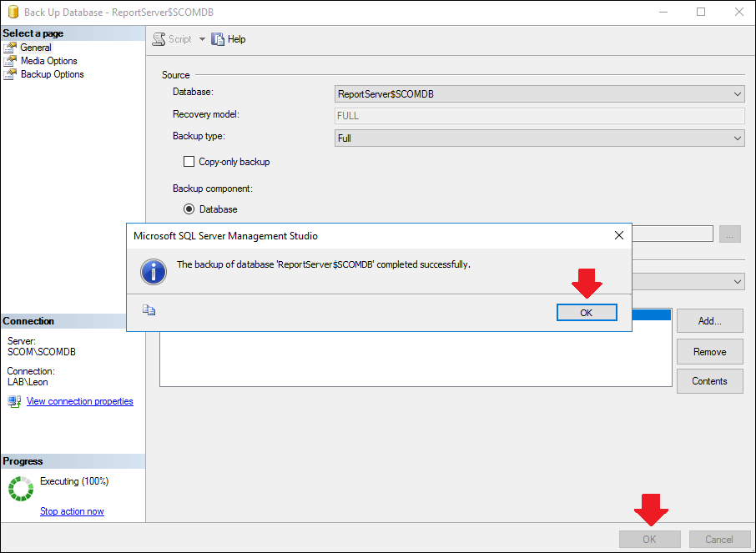
Task: Click the database cylinder icon in the title bar
Action: click(13, 12)
